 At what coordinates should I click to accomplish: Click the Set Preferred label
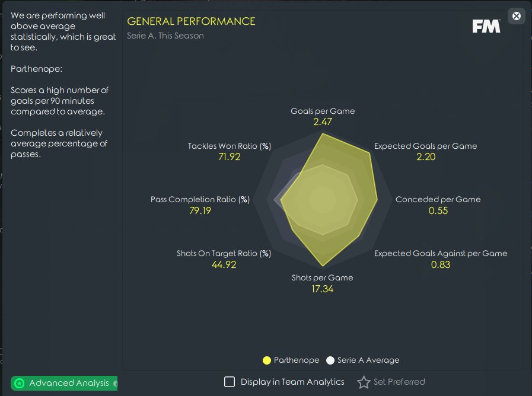(399, 382)
